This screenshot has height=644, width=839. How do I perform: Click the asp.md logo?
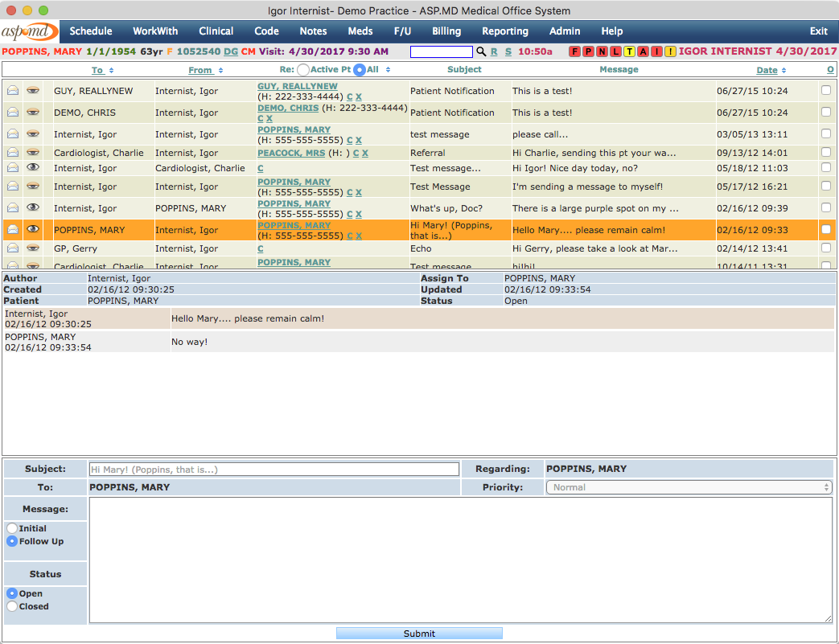pyautogui.click(x=30, y=31)
